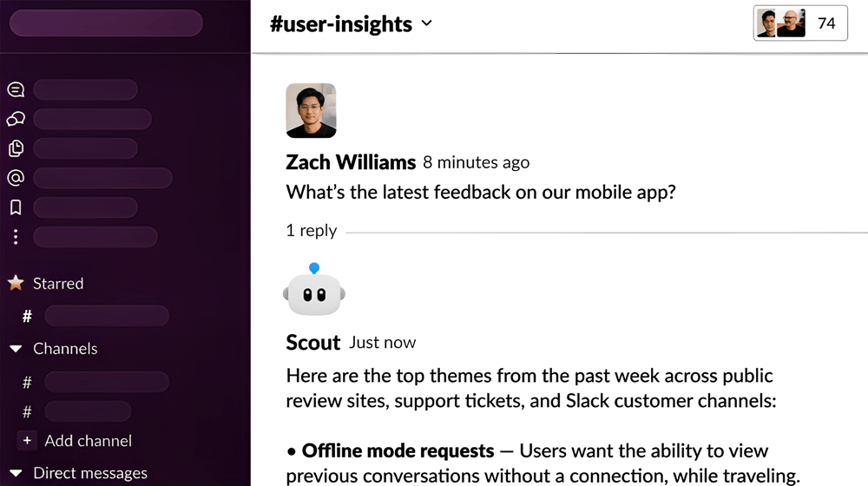Select the first channel under Channels

tap(106, 382)
